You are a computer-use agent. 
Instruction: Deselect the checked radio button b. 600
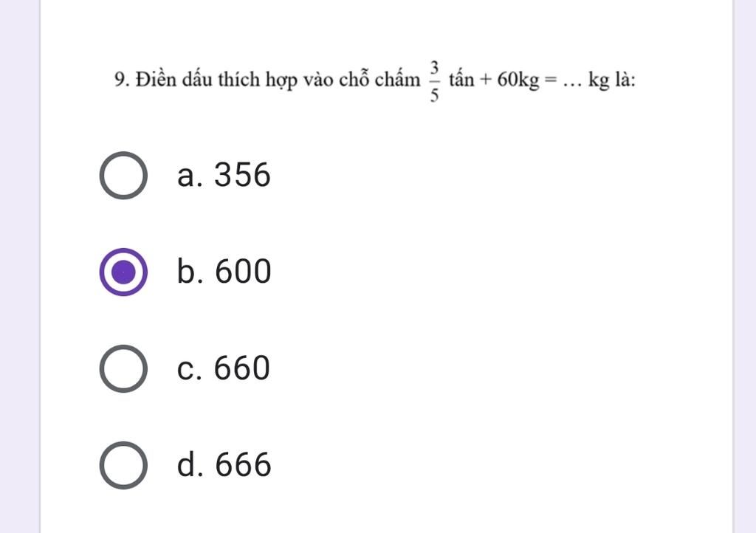[123, 272]
